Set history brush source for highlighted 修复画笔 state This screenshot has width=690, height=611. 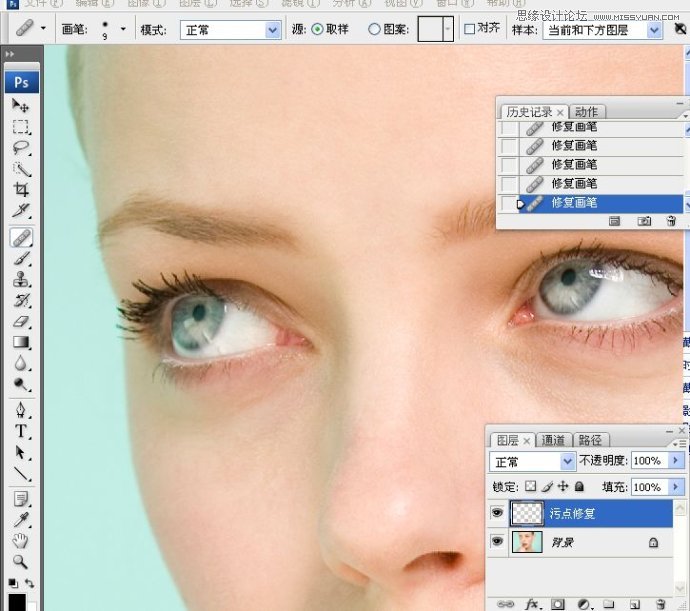click(509, 203)
